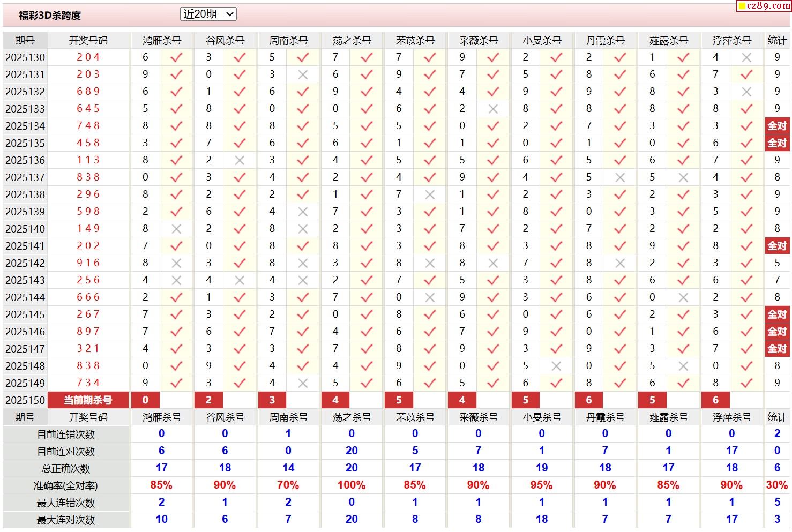This screenshot has height=532, width=792.
Task: Click the top 统计 column header
Action: (x=777, y=41)
